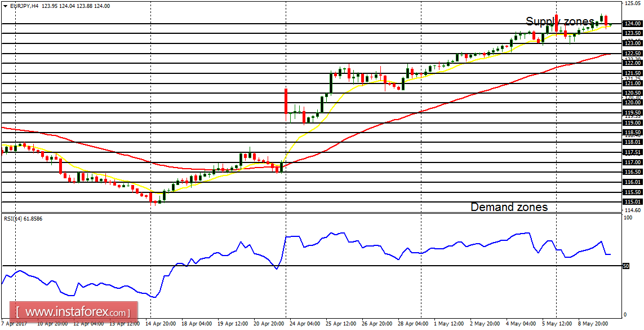Click the RSI scale value 0
Viewport: 644px width, 330px height.
[625, 315]
